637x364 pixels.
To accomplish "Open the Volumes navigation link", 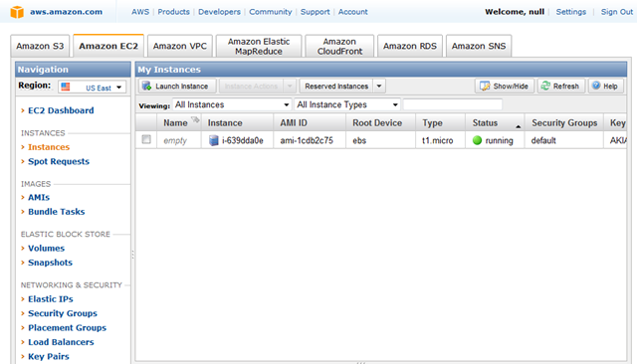I will click(46, 249).
